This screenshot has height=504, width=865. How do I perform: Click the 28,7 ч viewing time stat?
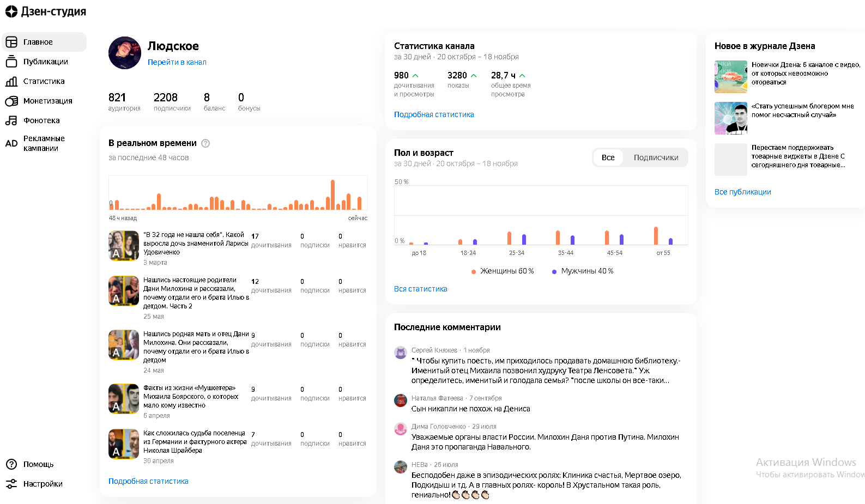(511, 84)
